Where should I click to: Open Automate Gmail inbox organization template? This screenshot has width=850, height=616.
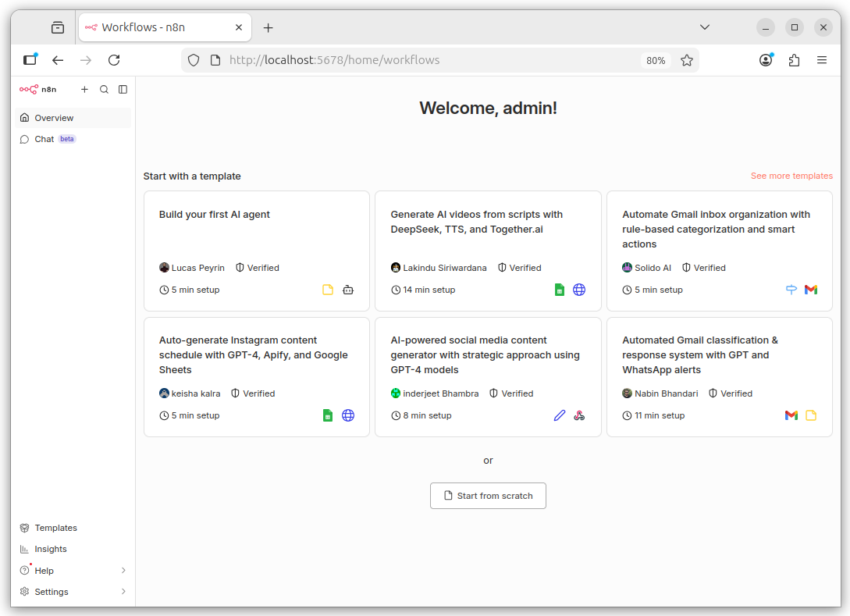[720, 251]
